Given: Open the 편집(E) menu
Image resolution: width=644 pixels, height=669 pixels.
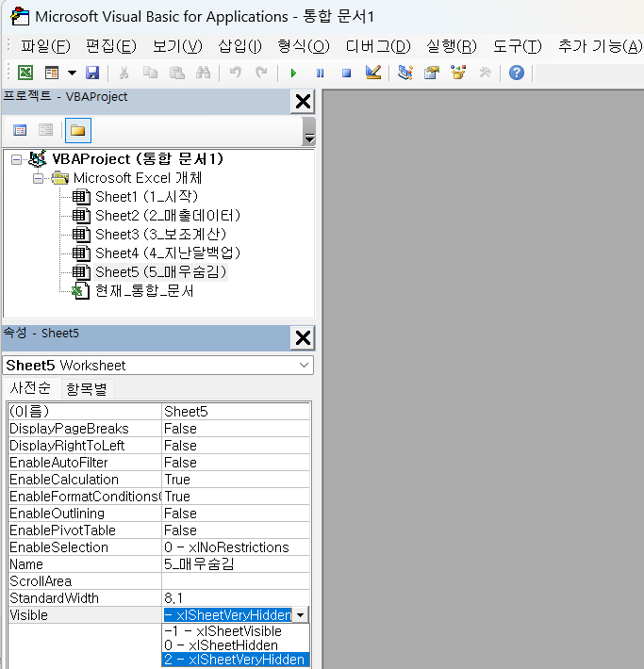Looking at the screenshot, I should tap(111, 46).
